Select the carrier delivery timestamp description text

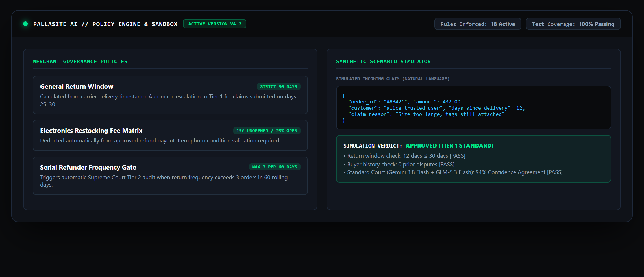[x=168, y=100]
